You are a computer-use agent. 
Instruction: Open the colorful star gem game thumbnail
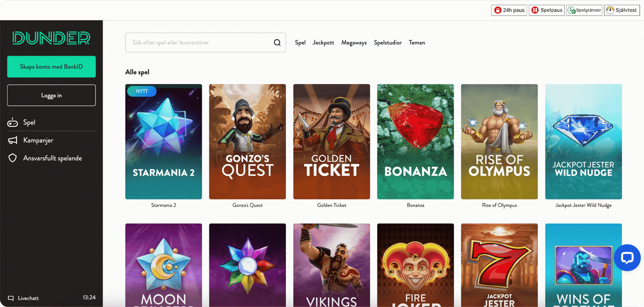click(248, 265)
